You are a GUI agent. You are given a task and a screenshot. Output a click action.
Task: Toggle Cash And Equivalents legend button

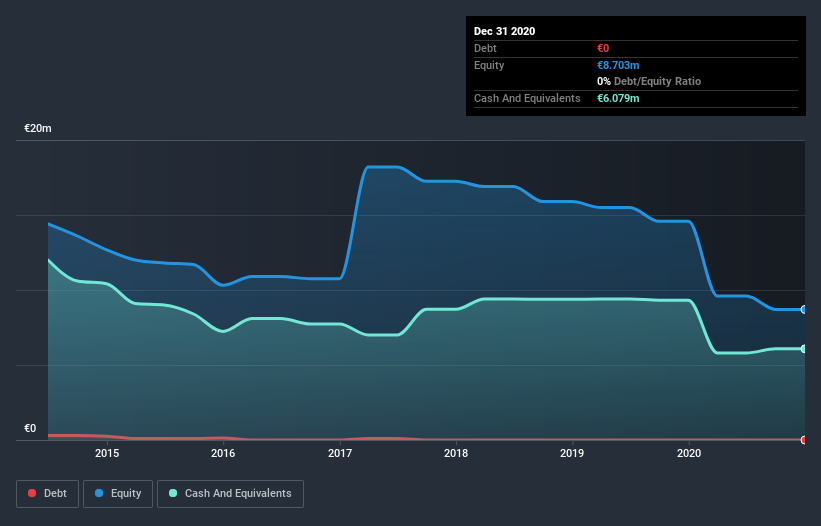click(x=230, y=494)
